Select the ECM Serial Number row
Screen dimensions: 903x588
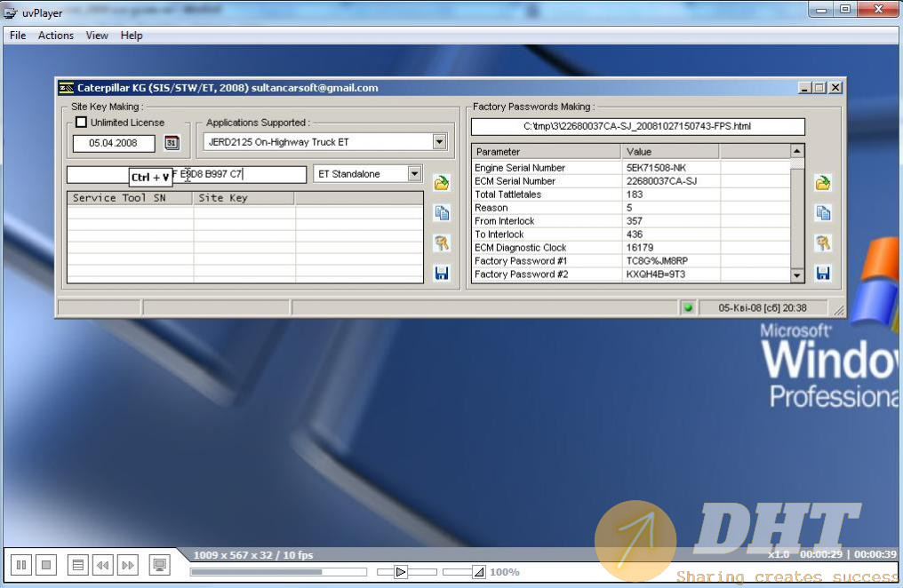(x=631, y=180)
